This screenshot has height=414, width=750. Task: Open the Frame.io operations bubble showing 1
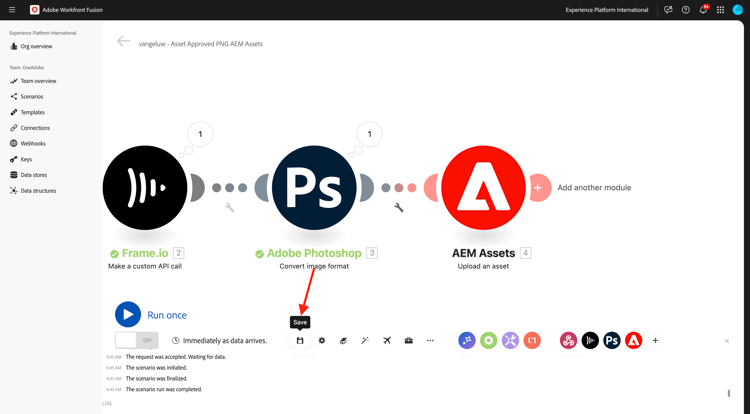[x=200, y=134]
